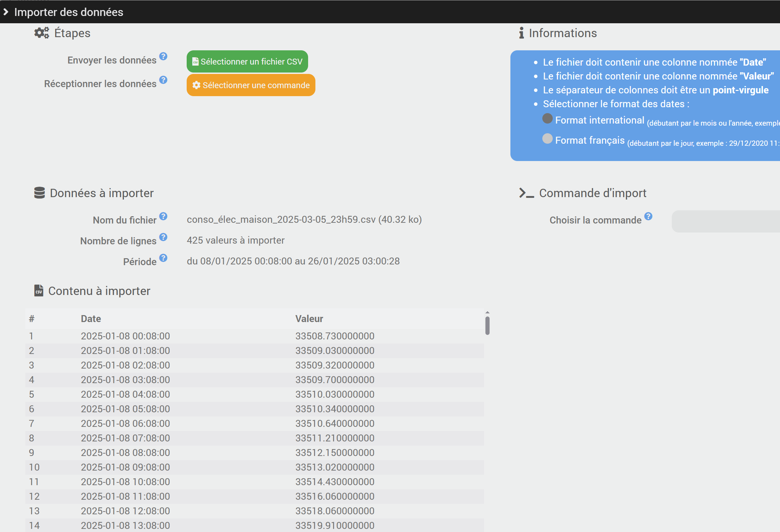The height and width of the screenshot is (532, 780).
Task: Click help icon beside Choisir la commande
Action: [x=648, y=216]
